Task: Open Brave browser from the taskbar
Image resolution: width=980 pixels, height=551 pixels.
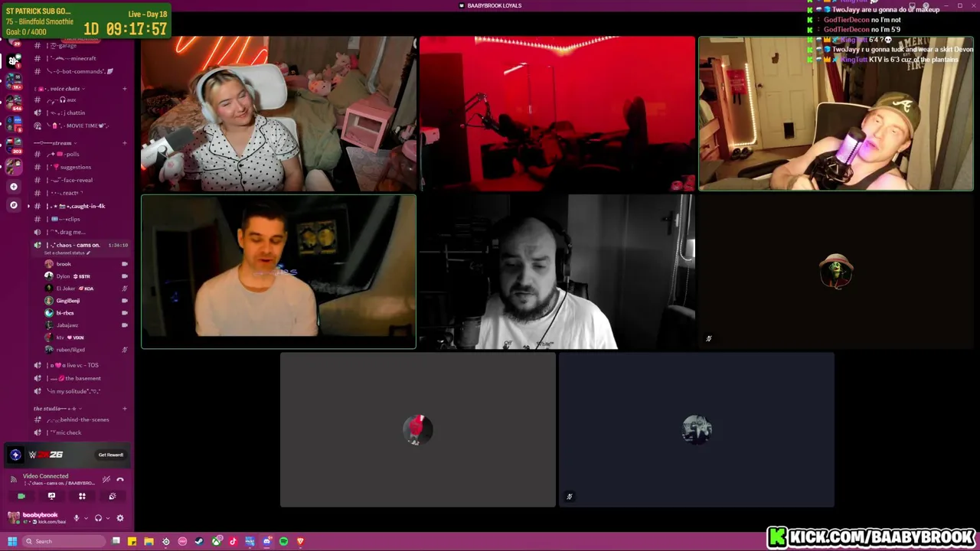Action: pos(300,541)
